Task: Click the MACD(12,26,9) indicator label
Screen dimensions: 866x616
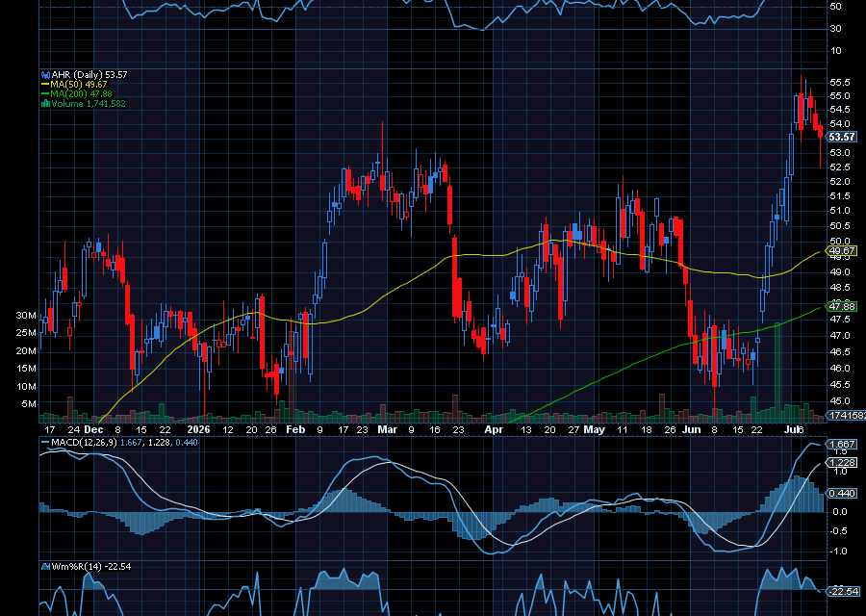Action: [x=84, y=443]
